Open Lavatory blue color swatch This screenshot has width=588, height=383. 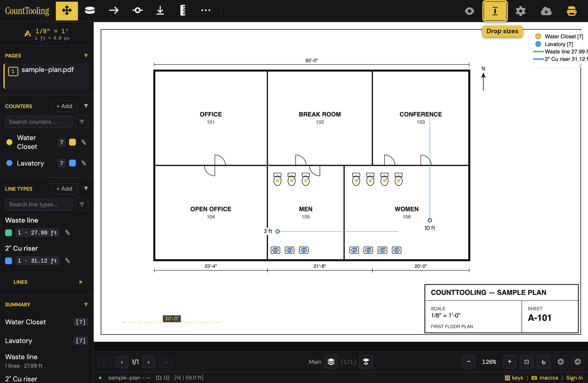coord(72,163)
